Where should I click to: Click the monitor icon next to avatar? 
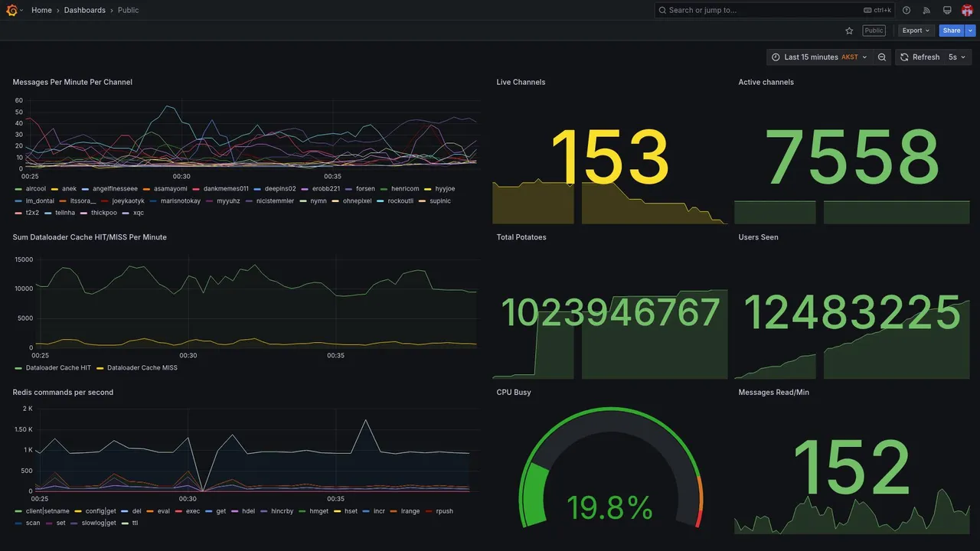tap(947, 10)
